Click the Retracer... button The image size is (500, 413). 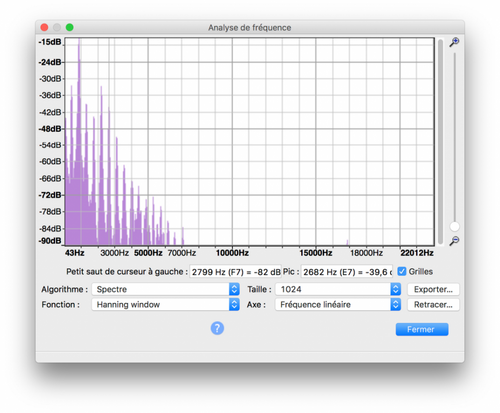(433, 305)
